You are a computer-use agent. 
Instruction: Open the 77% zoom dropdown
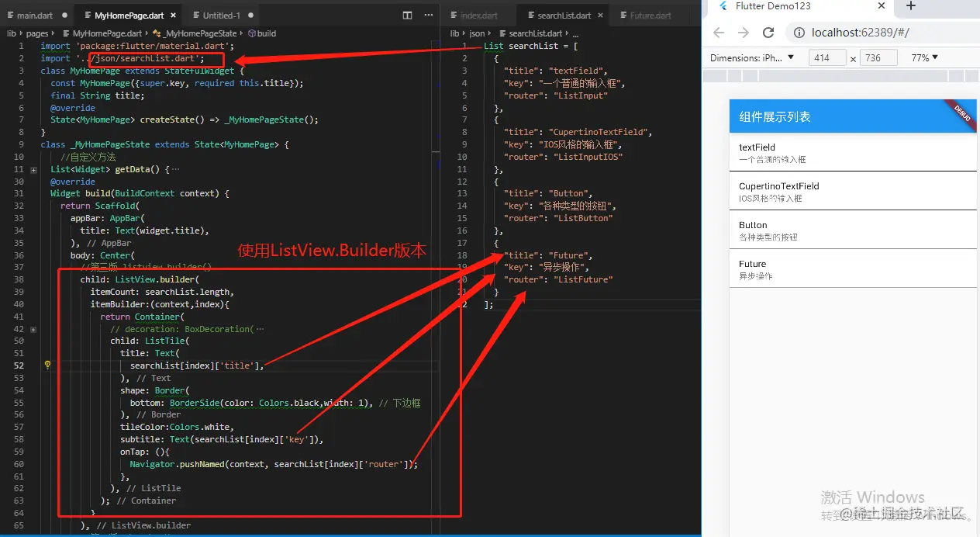[925, 57]
